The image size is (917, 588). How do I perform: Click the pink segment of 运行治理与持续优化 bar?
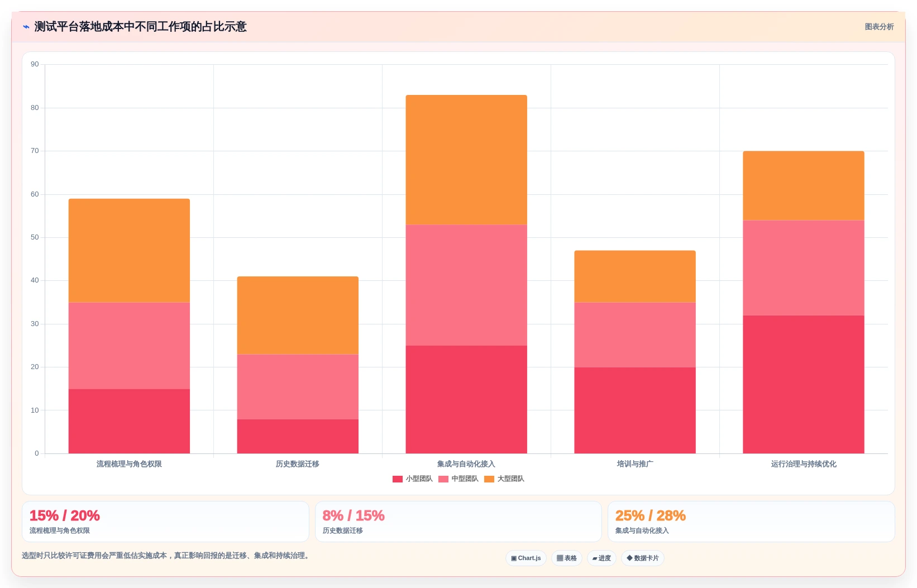tap(804, 268)
